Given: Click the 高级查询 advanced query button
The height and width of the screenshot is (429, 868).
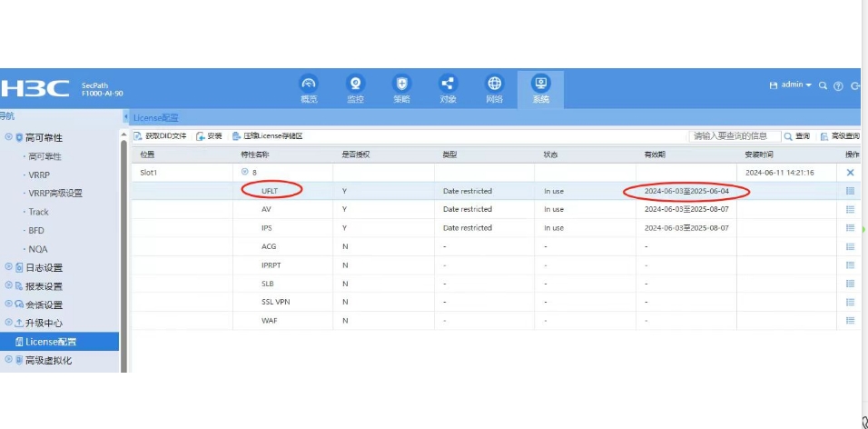Looking at the screenshot, I should [x=840, y=136].
